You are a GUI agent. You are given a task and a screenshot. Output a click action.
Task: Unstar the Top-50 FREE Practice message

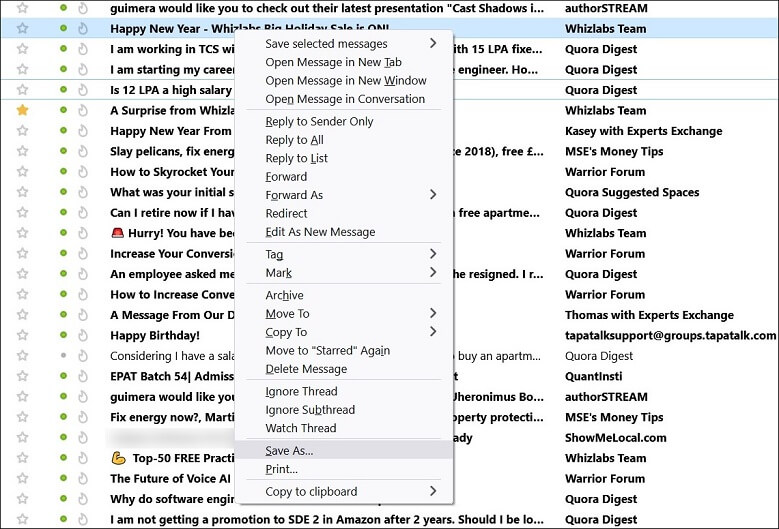[x=22, y=457]
